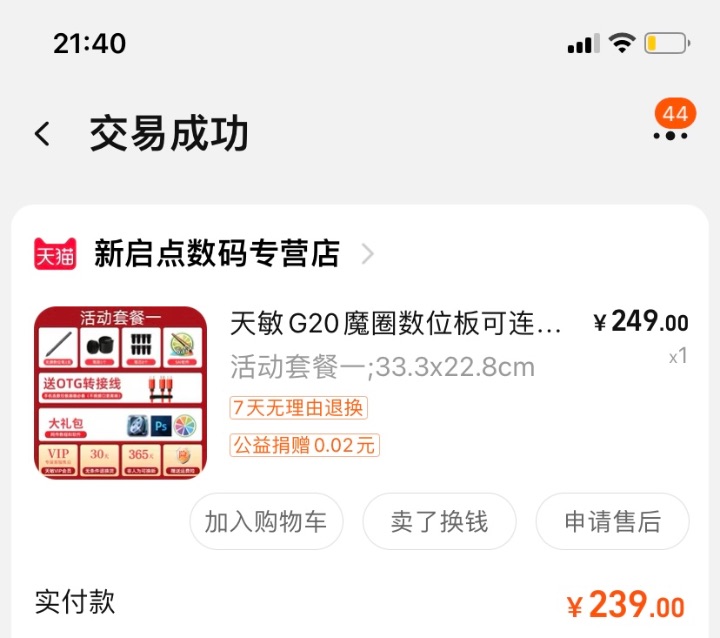The image size is (720, 638).
Task: Expand store page via chevron after 新启点数码专营店
Action: coord(367,254)
